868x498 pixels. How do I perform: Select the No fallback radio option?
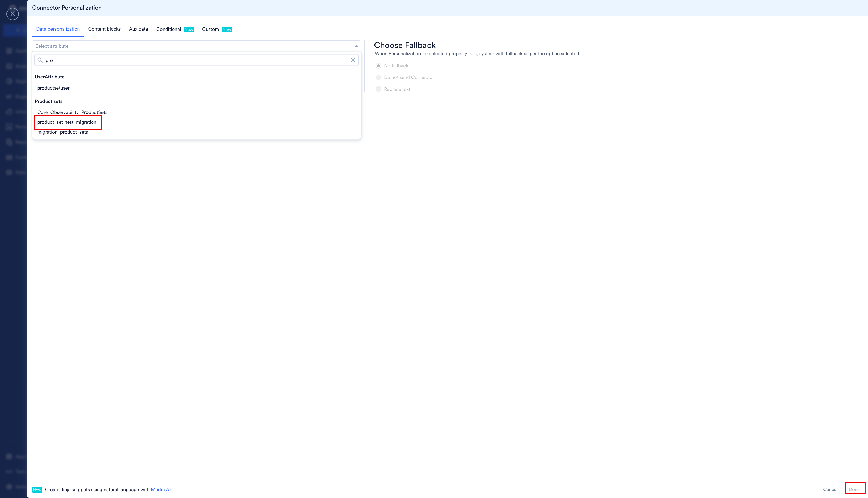pos(378,66)
